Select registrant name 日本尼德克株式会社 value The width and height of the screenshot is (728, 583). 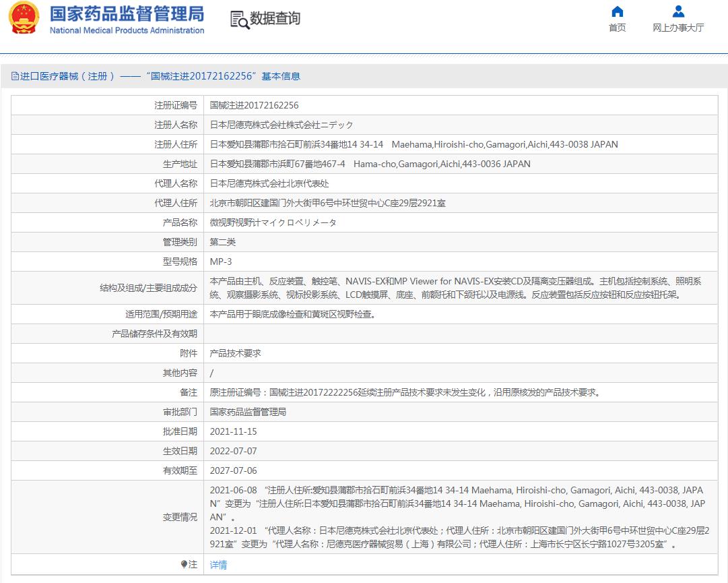tap(282, 125)
